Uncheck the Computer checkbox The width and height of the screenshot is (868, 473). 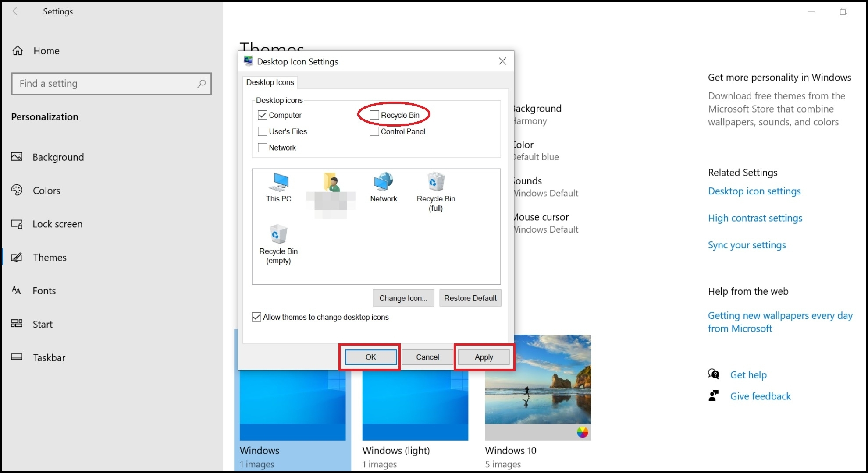click(263, 115)
